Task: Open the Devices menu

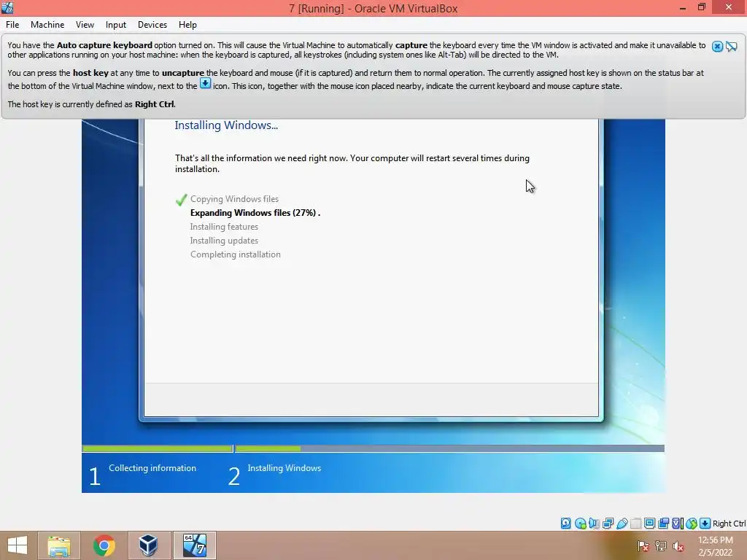Action: (152, 25)
